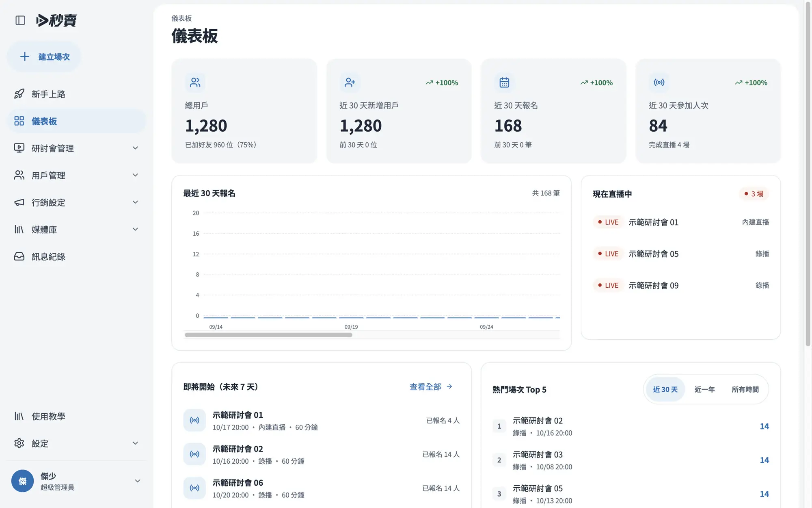Image resolution: width=812 pixels, height=508 pixels.
Task: Open 使用教學 in the sidebar
Action: [x=76, y=416]
